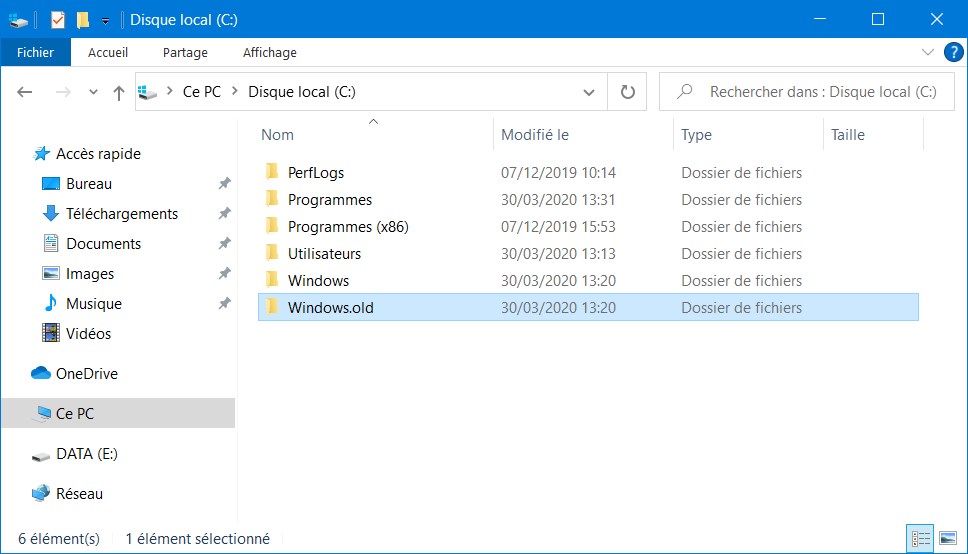The width and height of the screenshot is (968, 554).
Task: Click the Properties quick access toolbar icon
Action: (57, 20)
